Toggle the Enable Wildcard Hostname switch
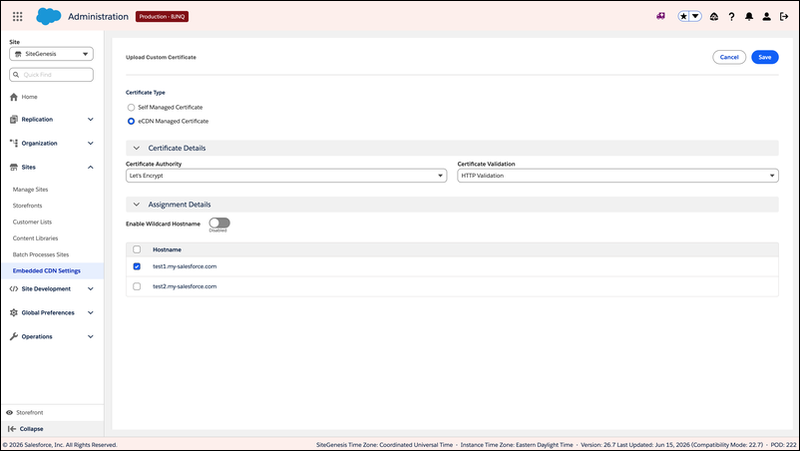This screenshot has height=451, width=800. [219, 223]
